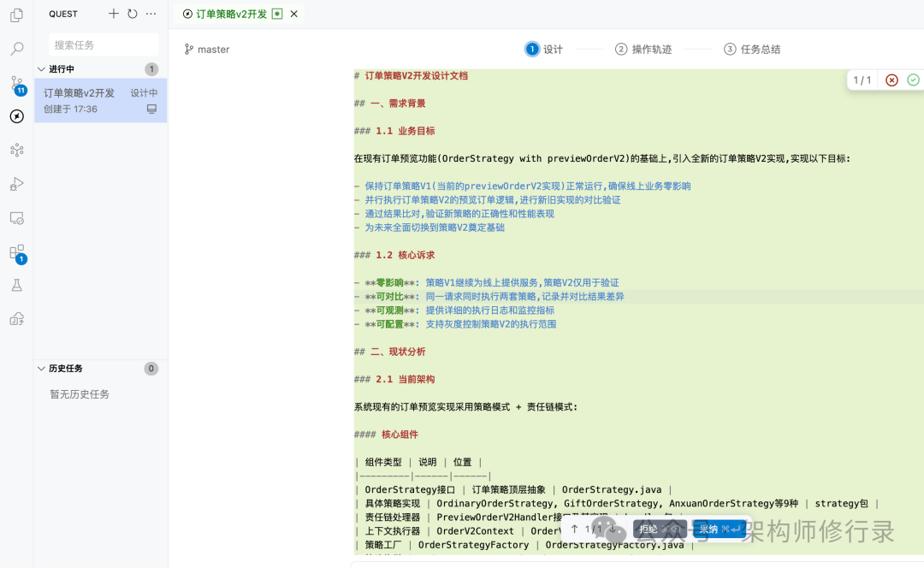The height and width of the screenshot is (568, 924).
Task: Go to step 2 操作轨迹
Action: pyautogui.click(x=643, y=49)
